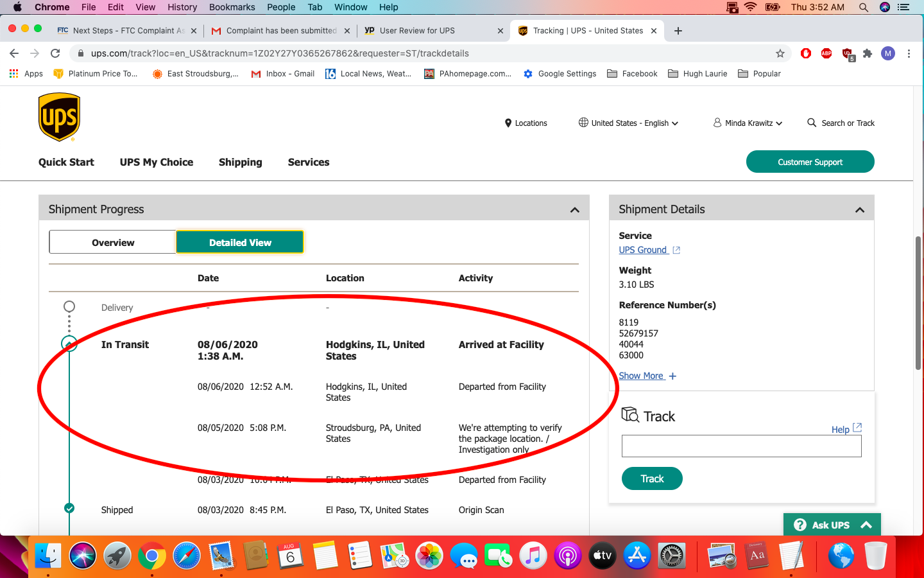Collapse the Shipment Progress panel
Screen dimensions: 924x578
(575, 210)
